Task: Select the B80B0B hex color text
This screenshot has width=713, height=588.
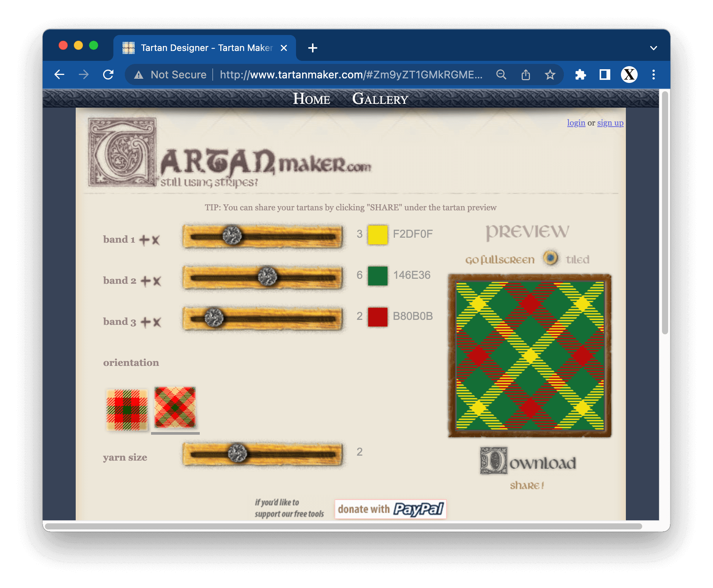Action: (413, 316)
